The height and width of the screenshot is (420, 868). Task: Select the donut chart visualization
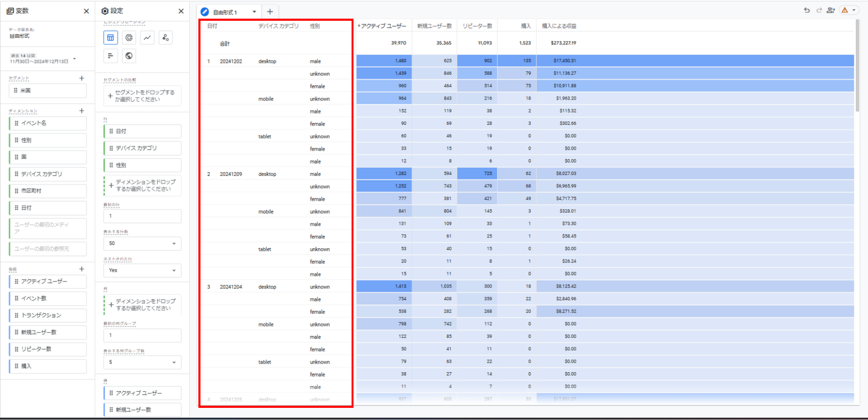tap(129, 38)
